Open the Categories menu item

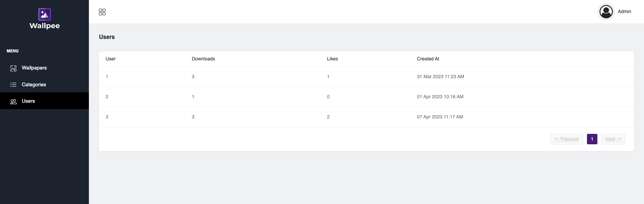point(34,85)
